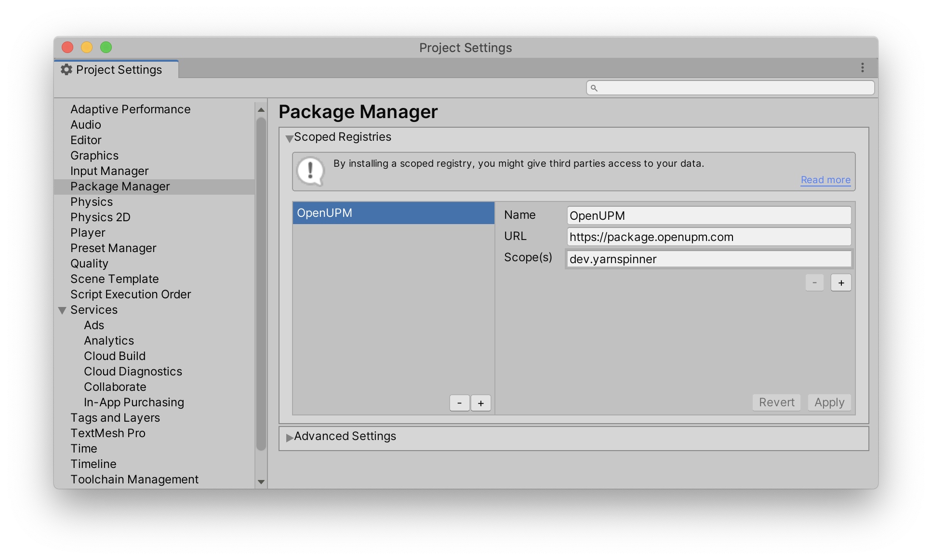This screenshot has height=560, width=932.
Task: Click into the Scope(s) dev.yarnspinner field
Action: 708,259
